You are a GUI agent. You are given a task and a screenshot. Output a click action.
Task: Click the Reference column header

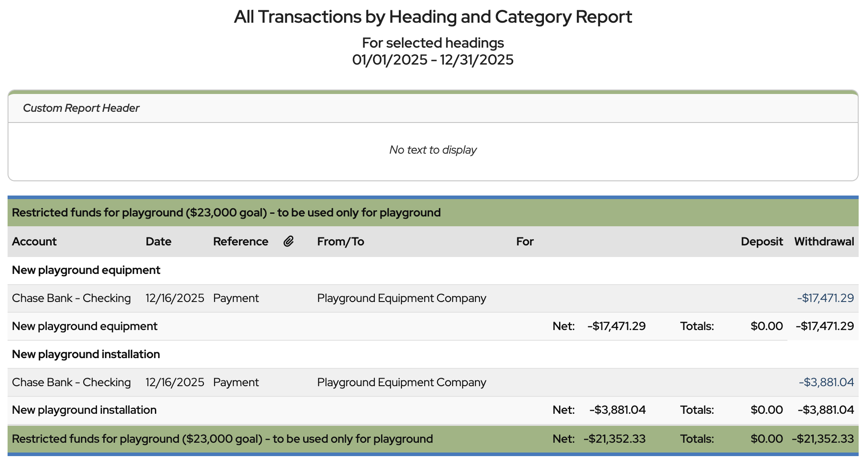[x=240, y=241]
